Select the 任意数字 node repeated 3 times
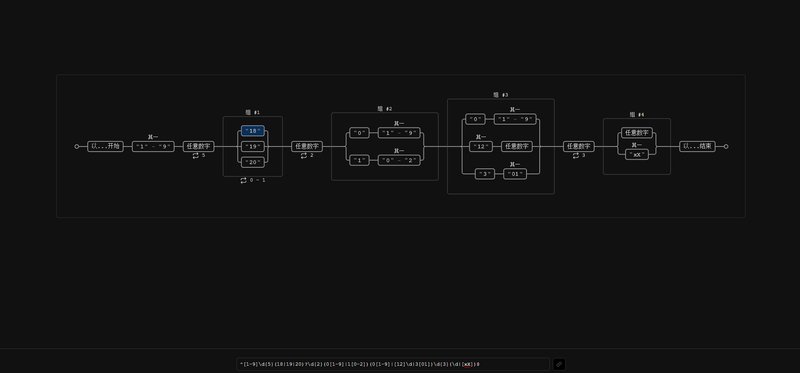Image resolution: width=800 pixels, height=373 pixels. 579,146
